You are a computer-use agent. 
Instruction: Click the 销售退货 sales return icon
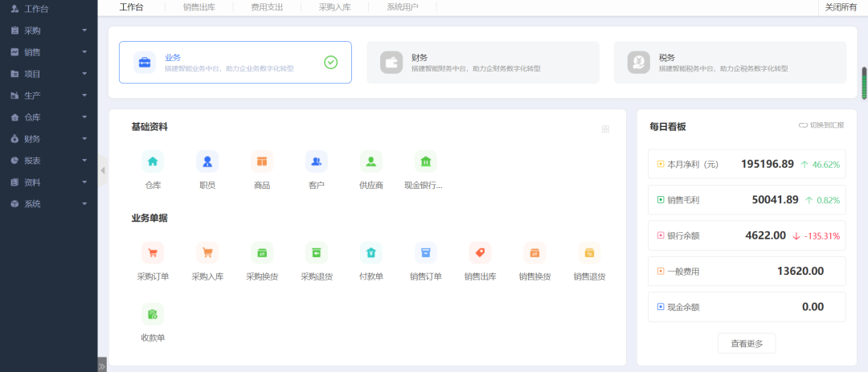(589, 253)
